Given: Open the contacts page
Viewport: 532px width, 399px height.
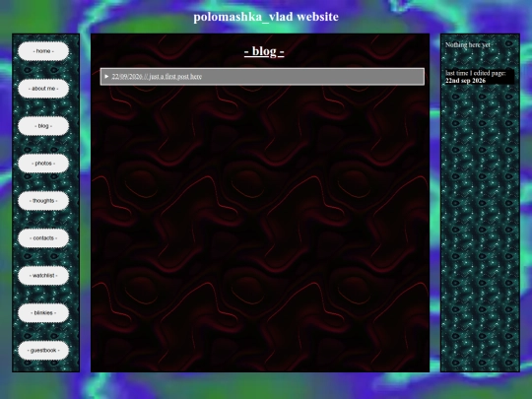Looking at the screenshot, I should (43, 238).
